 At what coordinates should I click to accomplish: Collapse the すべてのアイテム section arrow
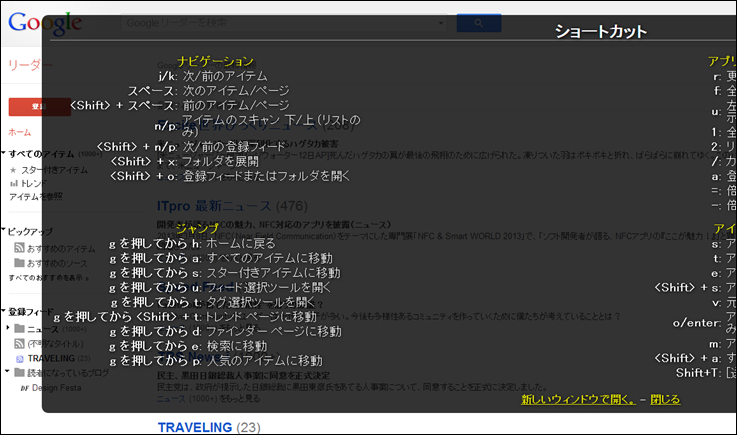point(4,153)
